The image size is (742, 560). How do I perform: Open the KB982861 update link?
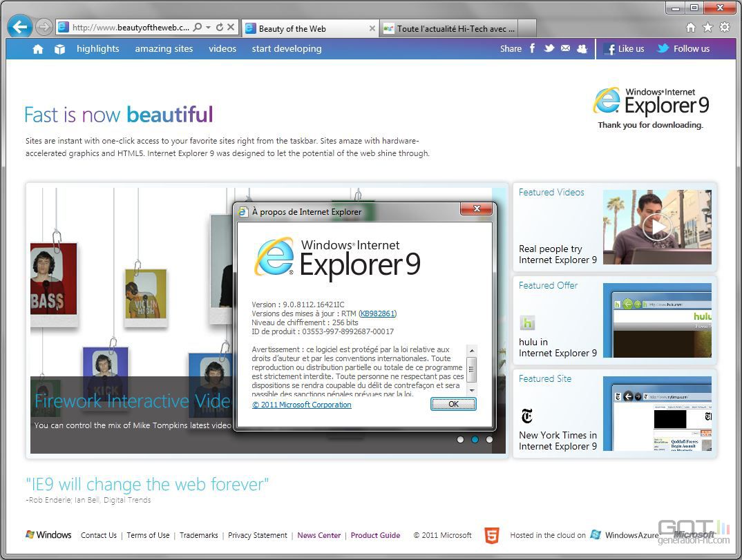[x=378, y=313]
